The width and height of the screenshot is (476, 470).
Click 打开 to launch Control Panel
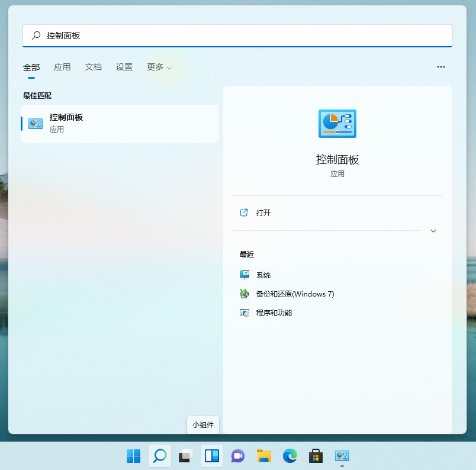pyautogui.click(x=263, y=213)
